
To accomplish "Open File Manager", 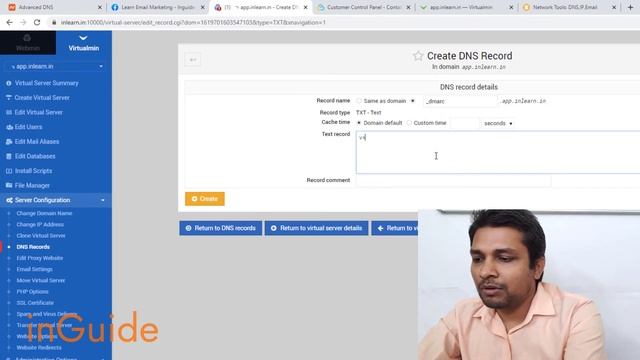I will pos(32,185).
